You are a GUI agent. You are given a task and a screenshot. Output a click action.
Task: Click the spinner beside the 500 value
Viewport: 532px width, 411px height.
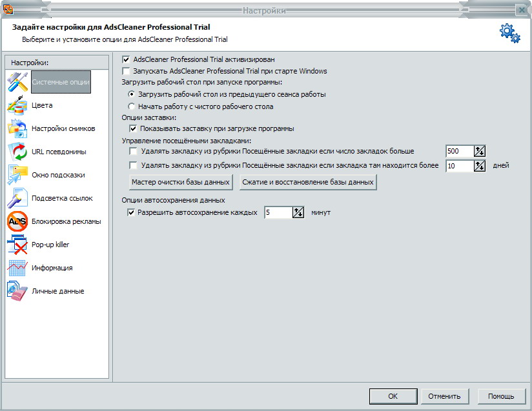480,151
